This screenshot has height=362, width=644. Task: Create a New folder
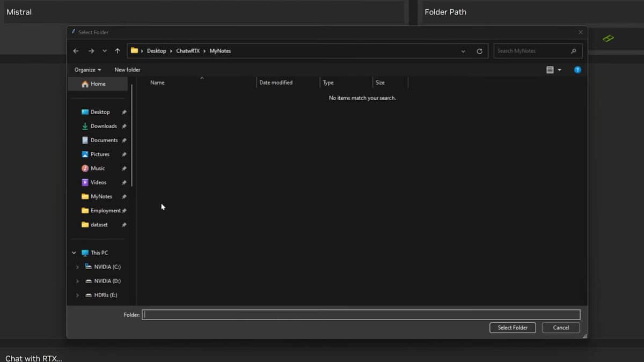coord(127,70)
